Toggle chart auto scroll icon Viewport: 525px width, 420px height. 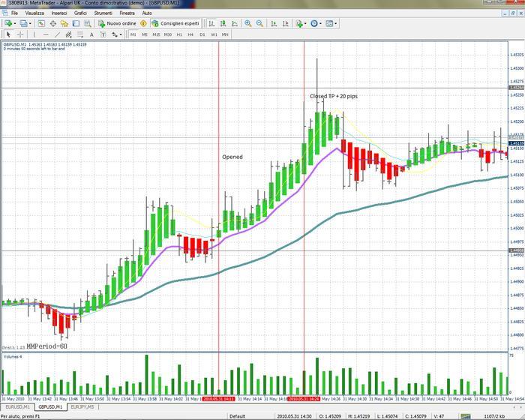(274, 23)
